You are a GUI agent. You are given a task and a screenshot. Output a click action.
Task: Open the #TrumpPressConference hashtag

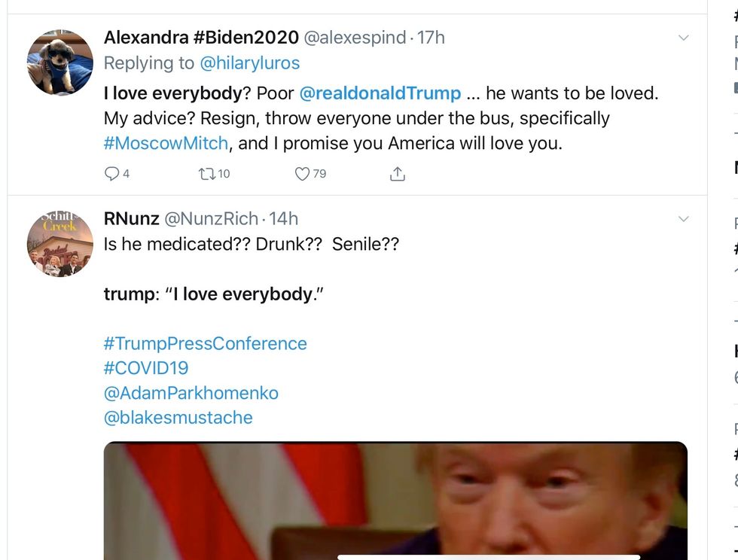pyautogui.click(x=205, y=343)
